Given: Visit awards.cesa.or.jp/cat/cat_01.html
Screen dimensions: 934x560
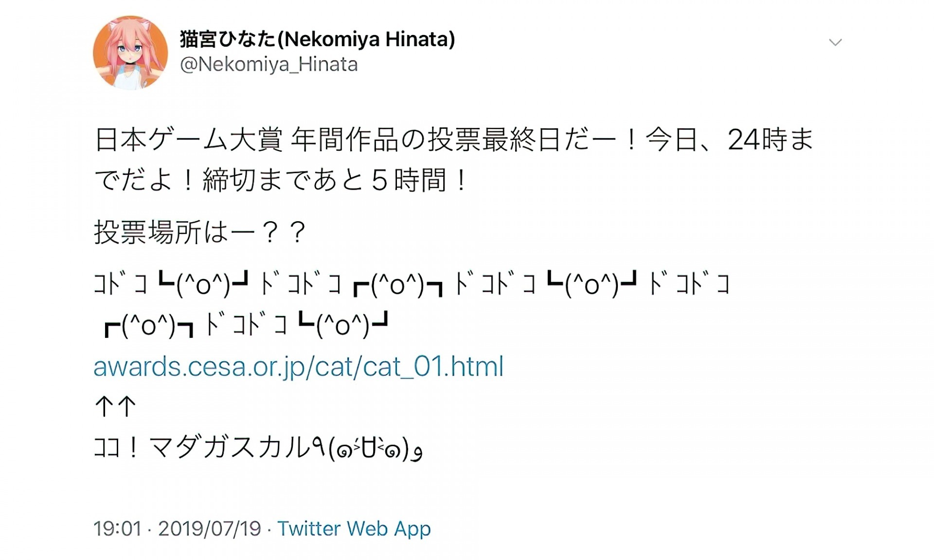Looking at the screenshot, I should click(x=299, y=368).
